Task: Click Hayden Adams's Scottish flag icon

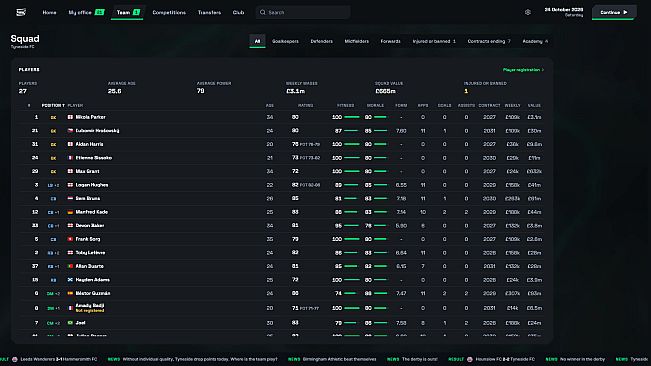Action: point(70,280)
